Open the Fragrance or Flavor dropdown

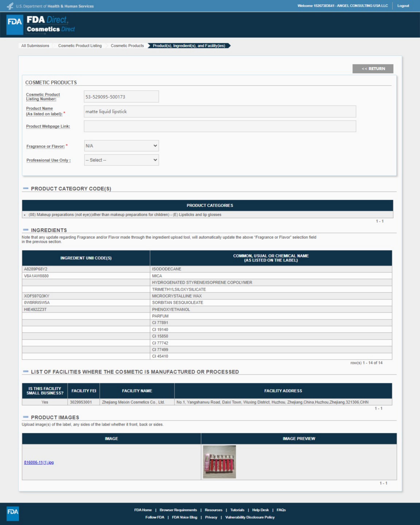point(121,146)
